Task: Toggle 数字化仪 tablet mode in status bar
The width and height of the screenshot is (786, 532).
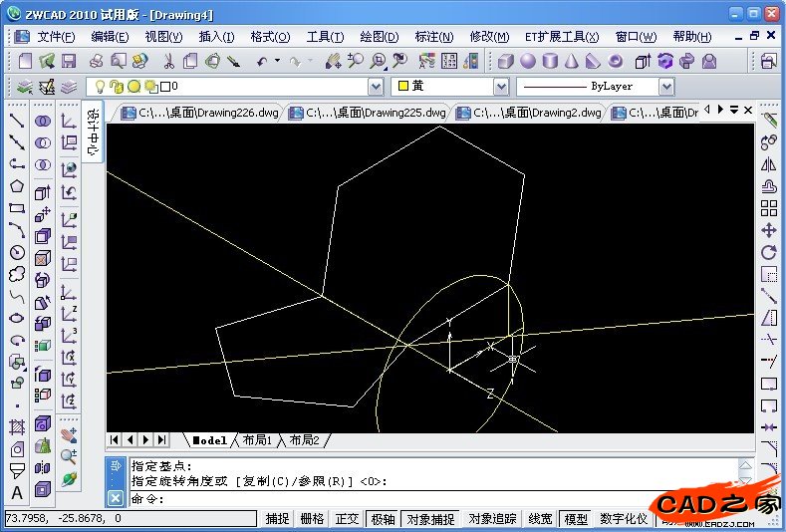Action: point(624,518)
